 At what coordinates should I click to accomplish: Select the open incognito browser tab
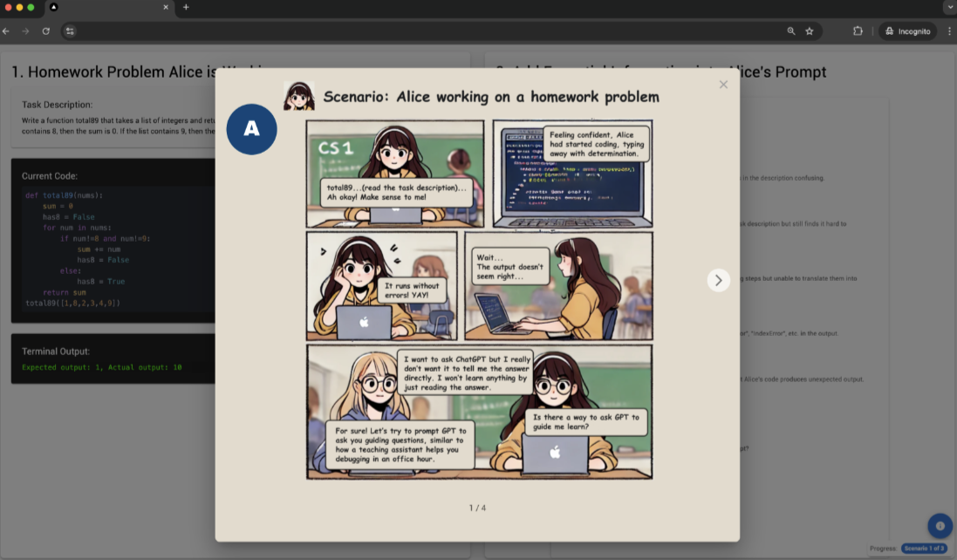click(105, 9)
